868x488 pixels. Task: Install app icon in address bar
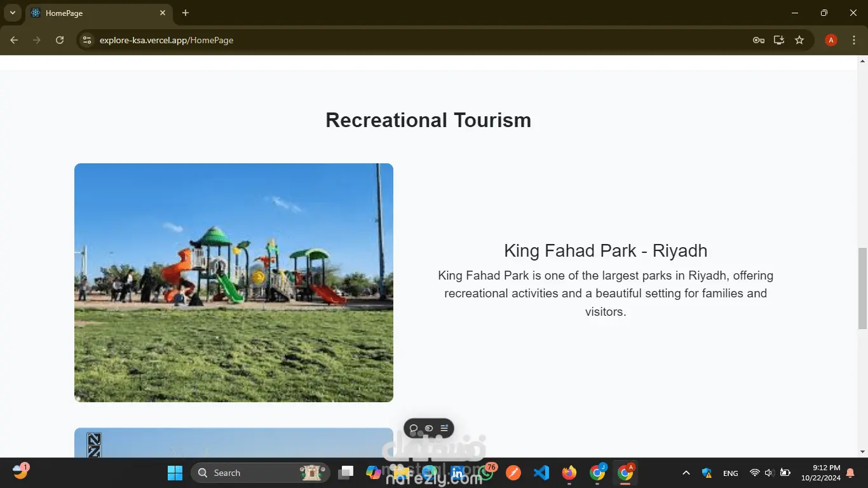[x=778, y=40]
